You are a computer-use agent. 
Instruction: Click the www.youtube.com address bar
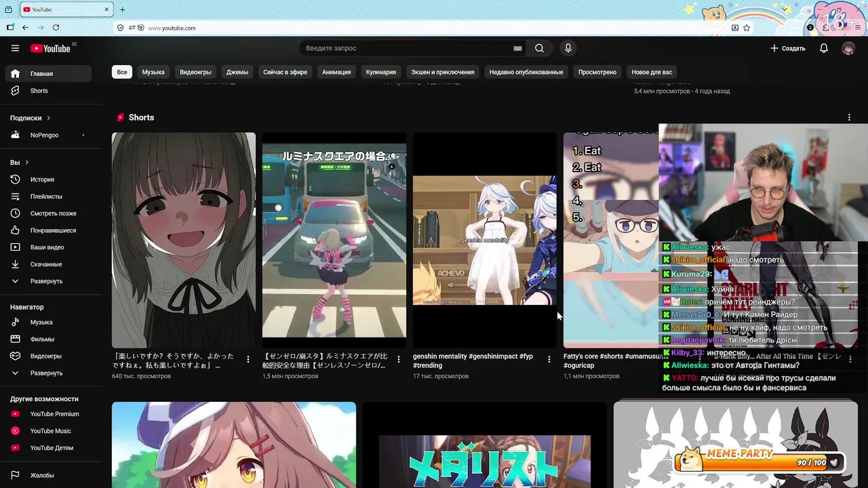point(434,28)
